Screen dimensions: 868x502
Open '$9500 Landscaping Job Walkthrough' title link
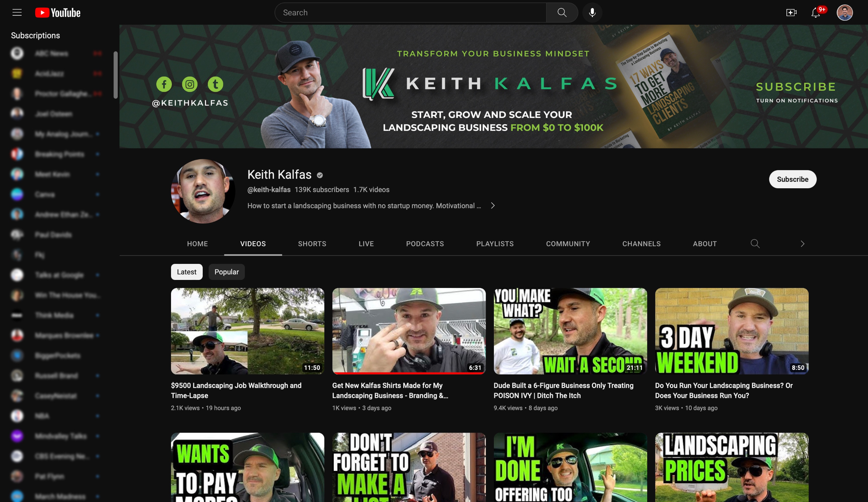(x=236, y=390)
